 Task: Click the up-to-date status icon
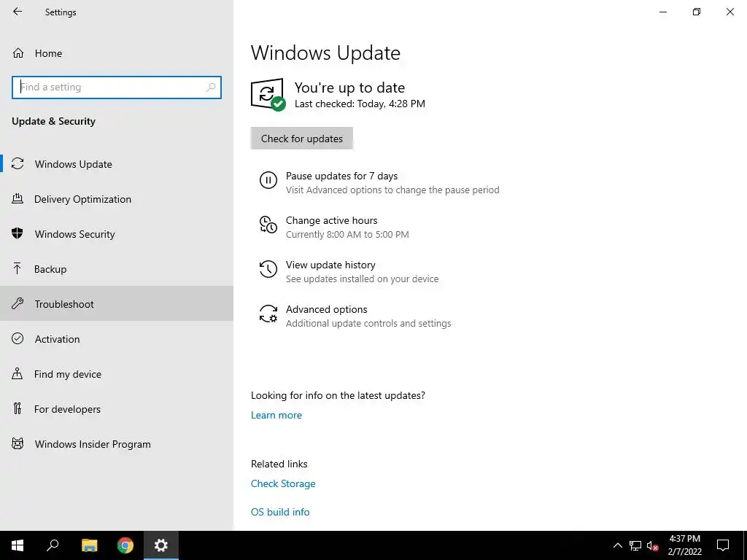pos(268,94)
